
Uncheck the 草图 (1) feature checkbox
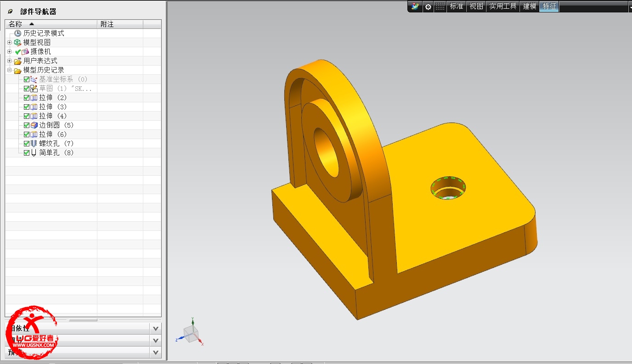pos(27,89)
